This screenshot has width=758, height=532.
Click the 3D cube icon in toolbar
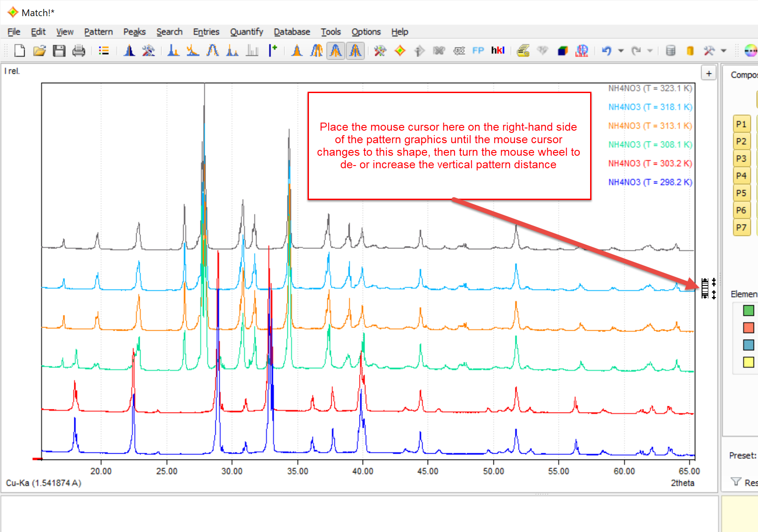coord(562,51)
